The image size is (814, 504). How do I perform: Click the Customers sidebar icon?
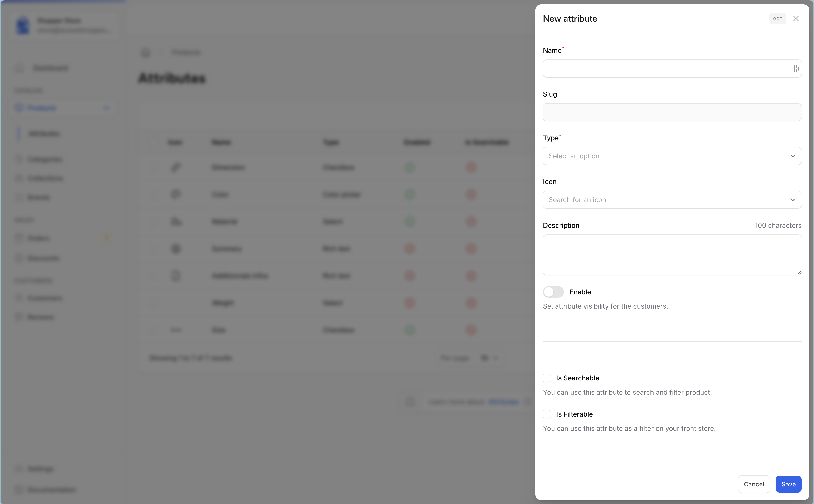[x=19, y=298]
